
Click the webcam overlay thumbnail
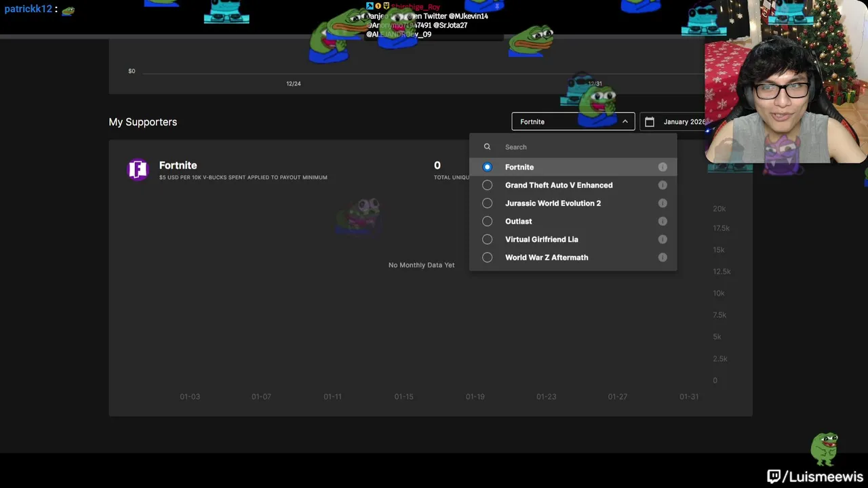pyautogui.click(x=786, y=81)
